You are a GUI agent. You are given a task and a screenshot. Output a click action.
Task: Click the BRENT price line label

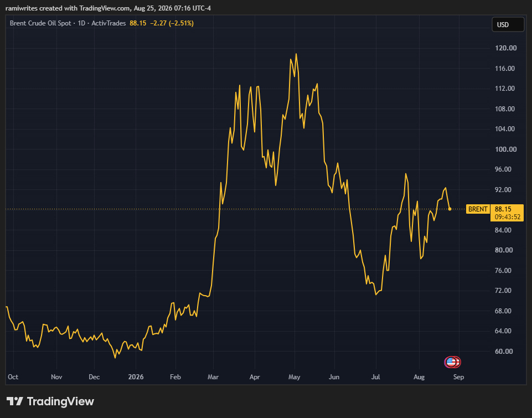pos(478,209)
